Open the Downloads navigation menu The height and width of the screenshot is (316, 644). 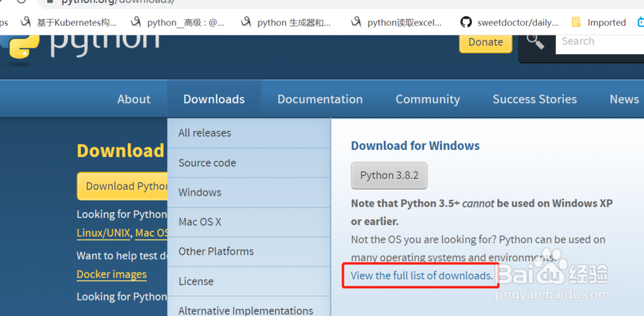tap(214, 99)
